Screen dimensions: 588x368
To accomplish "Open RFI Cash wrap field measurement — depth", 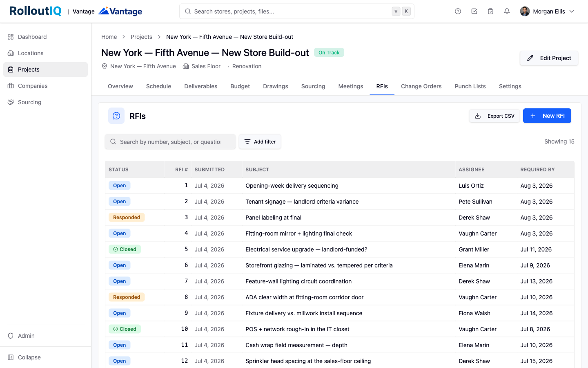I will [296, 345].
